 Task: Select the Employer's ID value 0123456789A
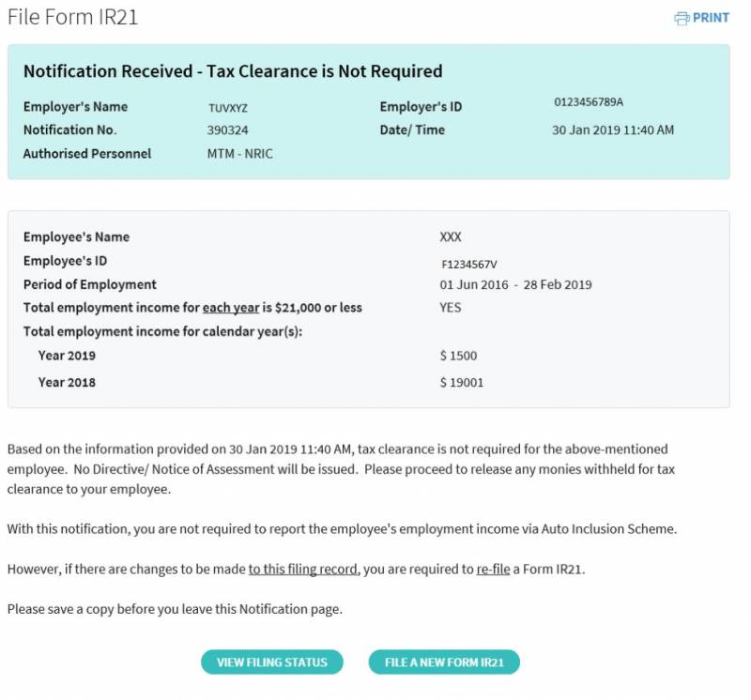tap(589, 102)
